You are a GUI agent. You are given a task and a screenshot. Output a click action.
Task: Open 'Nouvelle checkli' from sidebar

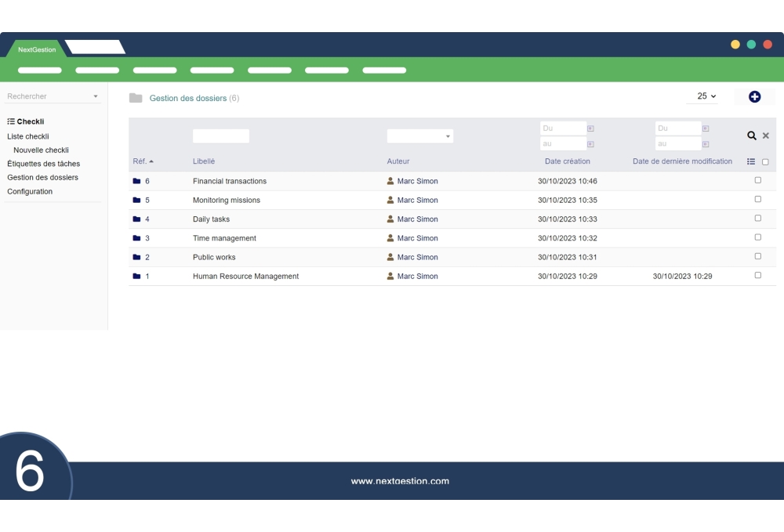(41, 150)
